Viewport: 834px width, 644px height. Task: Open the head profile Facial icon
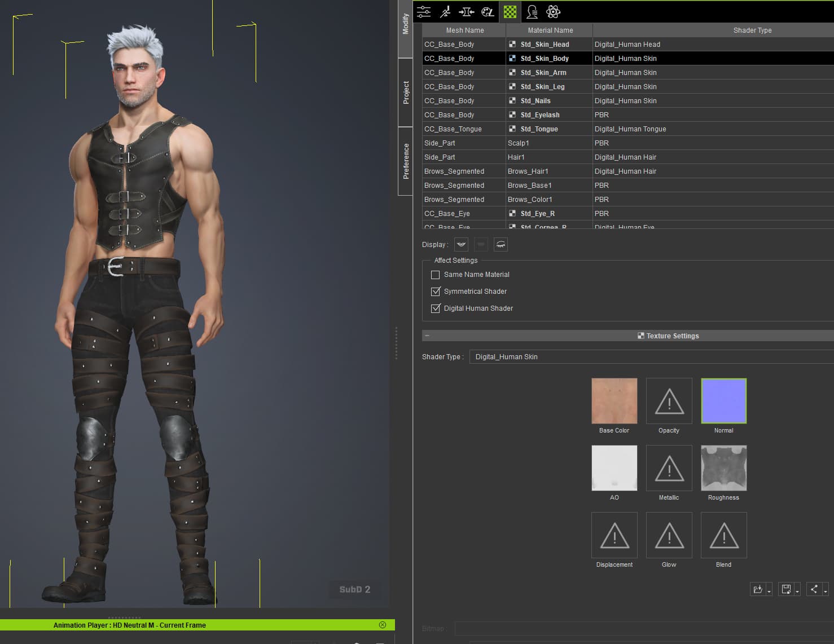532,12
